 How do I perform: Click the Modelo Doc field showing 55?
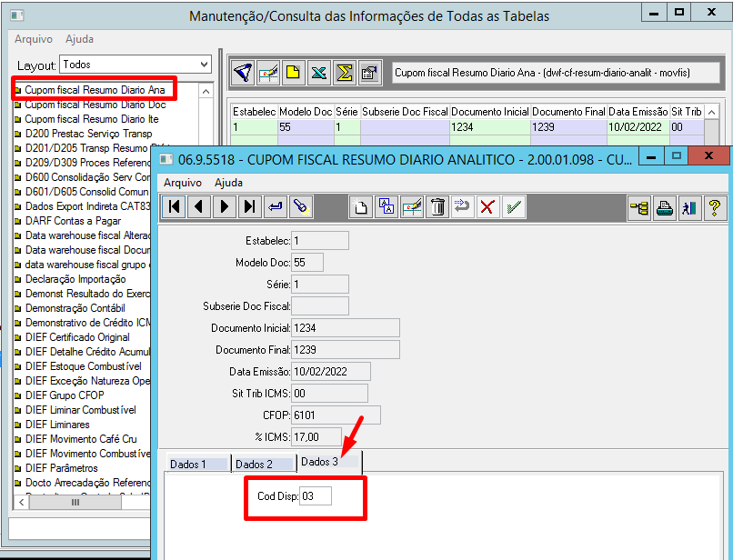coord(307,262)
